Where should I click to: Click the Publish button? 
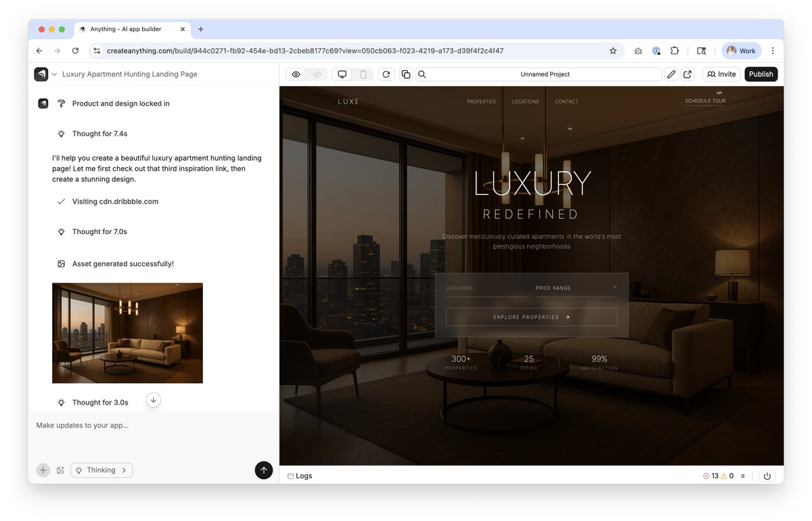click(761, 74)
